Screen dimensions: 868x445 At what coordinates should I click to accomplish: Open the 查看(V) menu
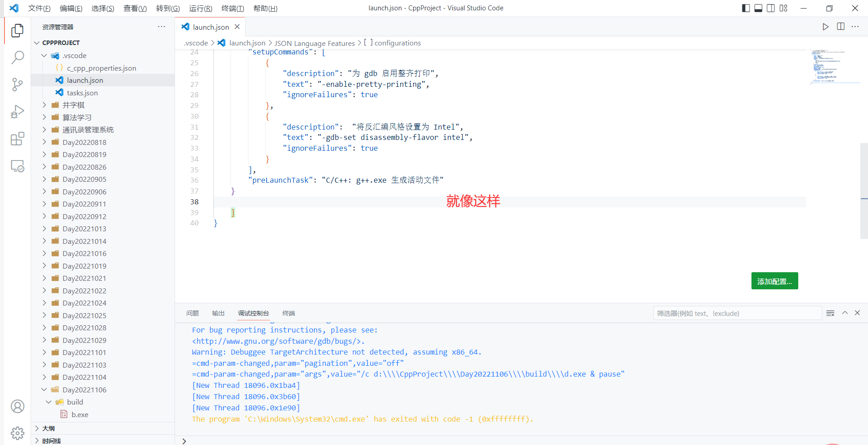click(135, 8)
